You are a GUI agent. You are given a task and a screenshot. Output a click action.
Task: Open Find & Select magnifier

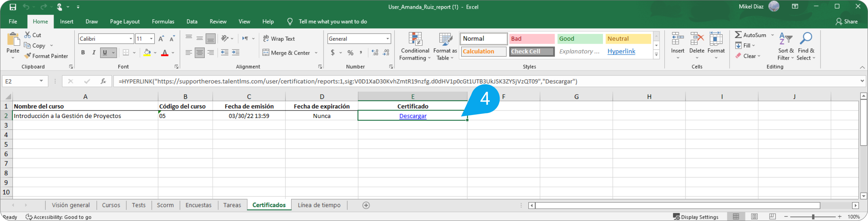806,38
